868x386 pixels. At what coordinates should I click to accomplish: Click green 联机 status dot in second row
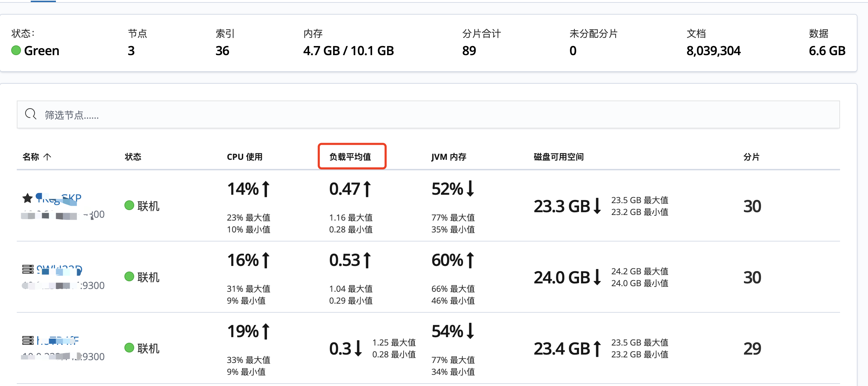click(129, 277)
